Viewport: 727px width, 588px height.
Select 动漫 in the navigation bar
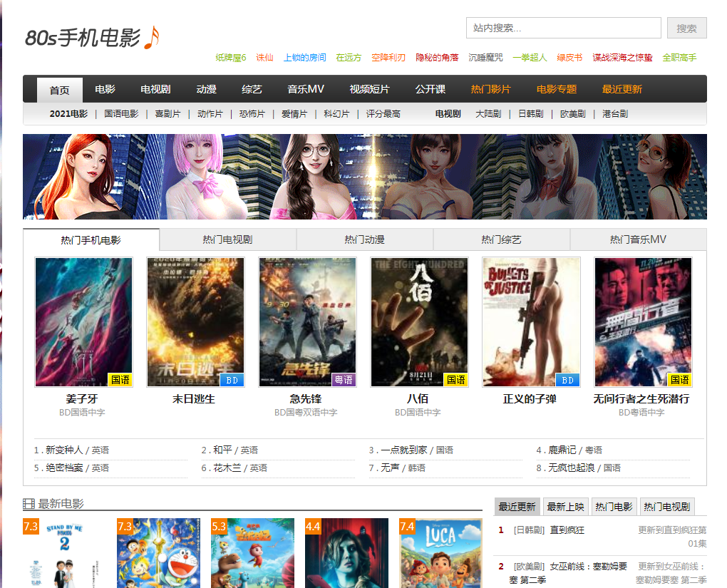pos(206,89)
